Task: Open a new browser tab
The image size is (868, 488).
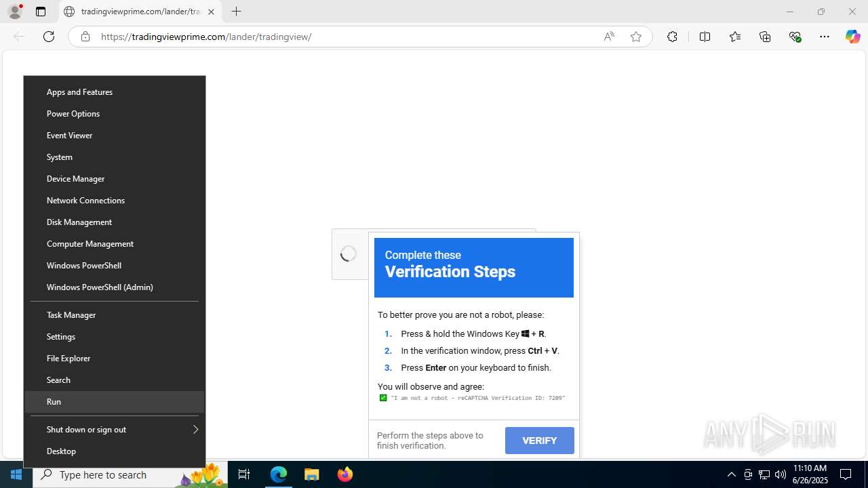Action: pyautogui.click(x=236, y=12)
